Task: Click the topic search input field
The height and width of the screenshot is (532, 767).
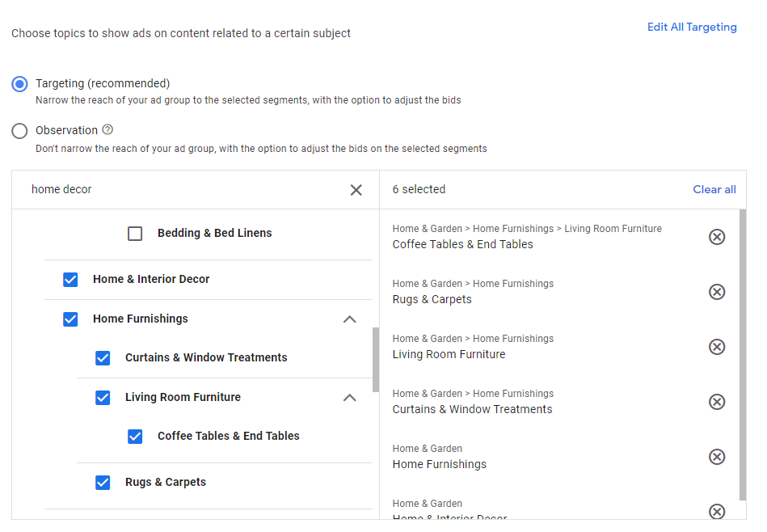Action: 186,190
